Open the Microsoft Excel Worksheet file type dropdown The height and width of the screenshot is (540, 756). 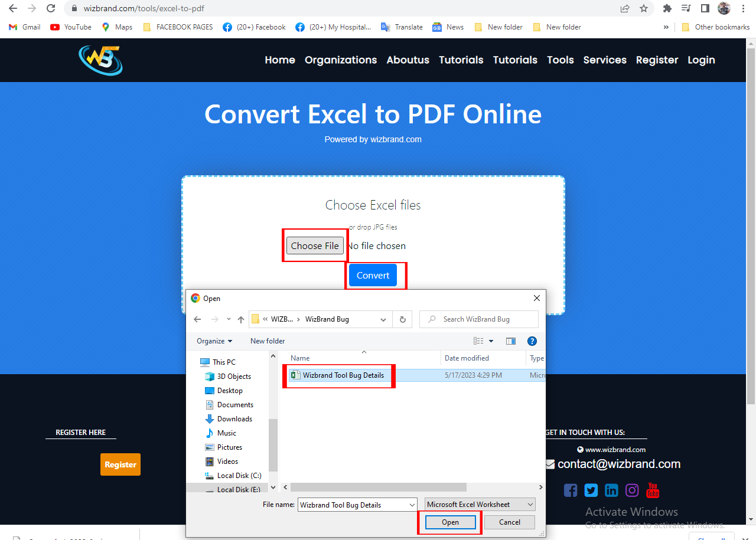[480, 505]
